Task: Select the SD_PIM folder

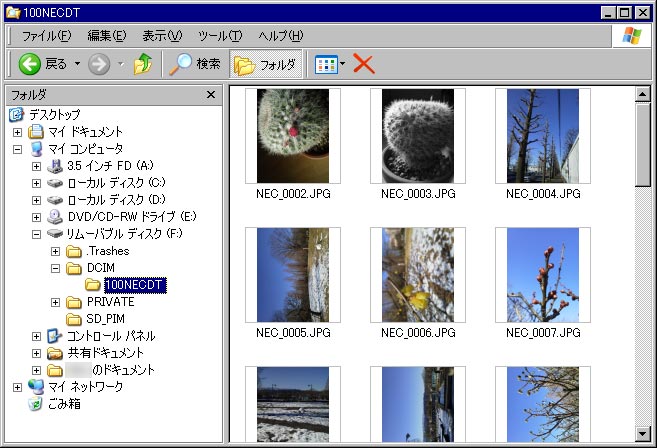Action: pyautogui.click(x=96, y=319)
